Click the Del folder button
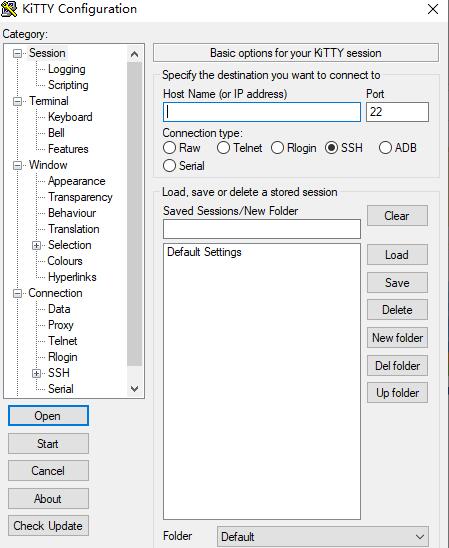 click(x=397, y=366)
